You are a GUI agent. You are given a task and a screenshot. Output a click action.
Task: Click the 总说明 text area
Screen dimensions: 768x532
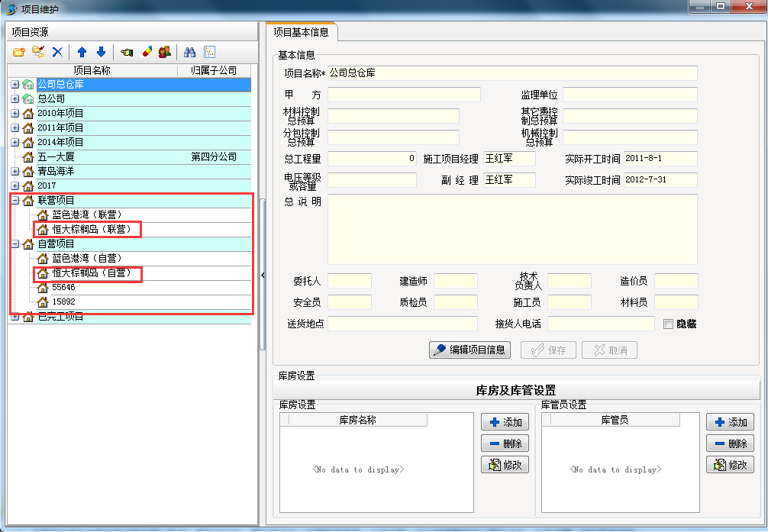pos(511,229)
